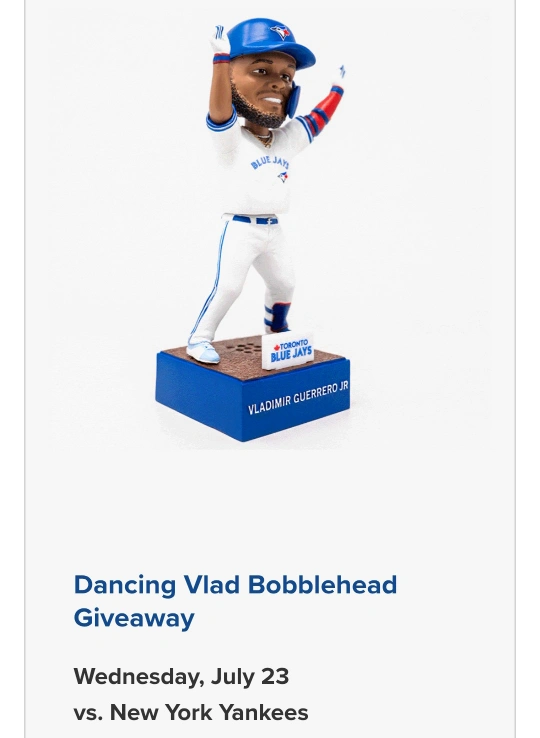Click the blue shin guard on back leg

[277, 317]
